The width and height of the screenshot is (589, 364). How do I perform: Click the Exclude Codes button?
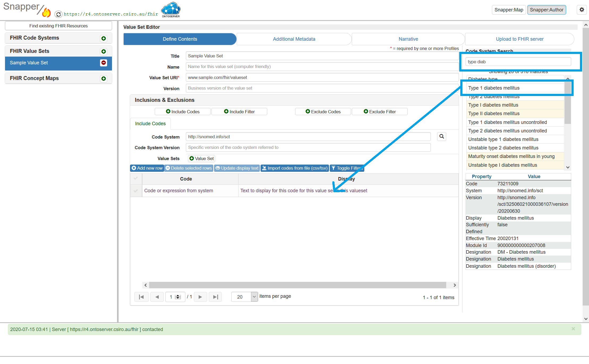click(323, 112)
